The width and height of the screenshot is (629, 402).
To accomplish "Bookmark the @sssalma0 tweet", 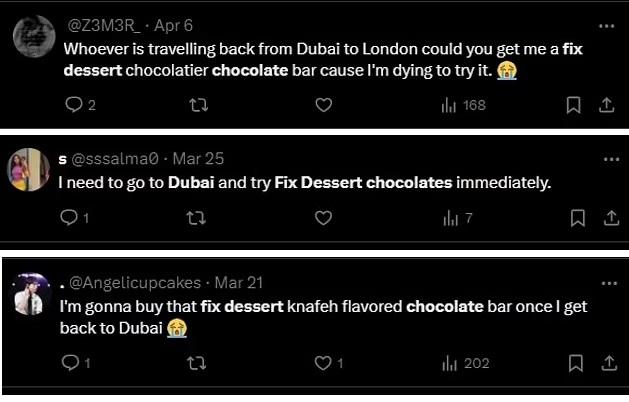I will coord(576,217).
